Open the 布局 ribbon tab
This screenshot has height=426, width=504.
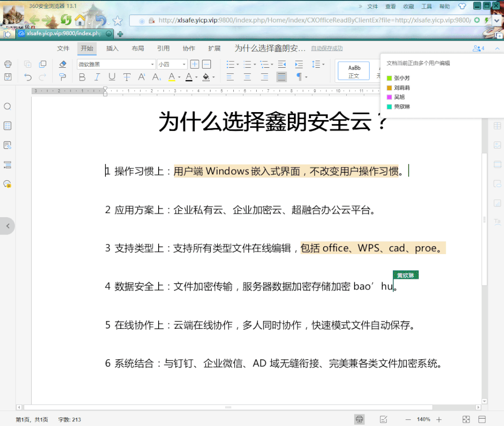(x=139, y=48)
